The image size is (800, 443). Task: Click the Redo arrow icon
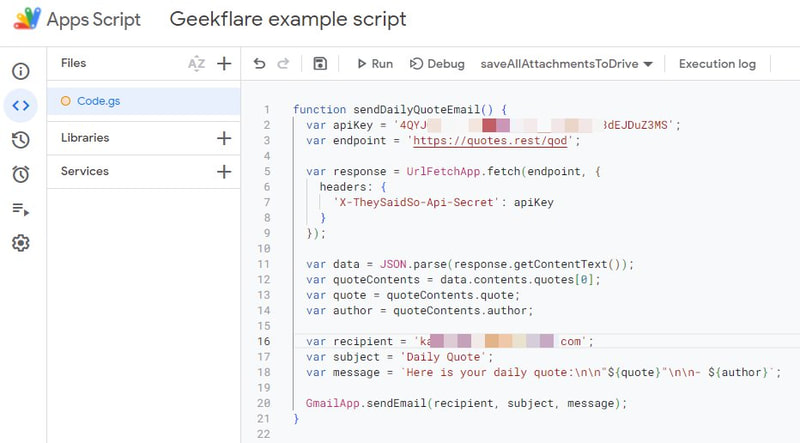(x=283, y=64)
